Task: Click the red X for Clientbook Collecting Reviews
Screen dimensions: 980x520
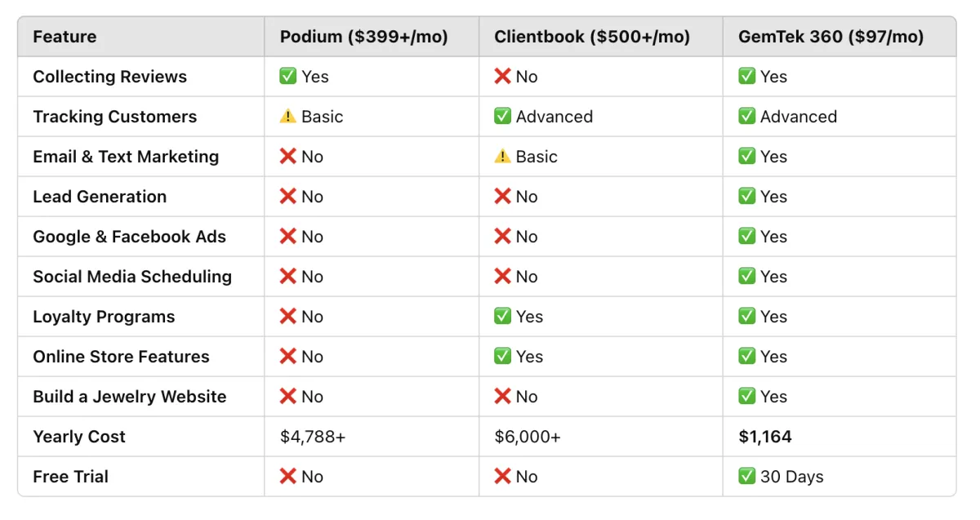Action: coord(503,77)
